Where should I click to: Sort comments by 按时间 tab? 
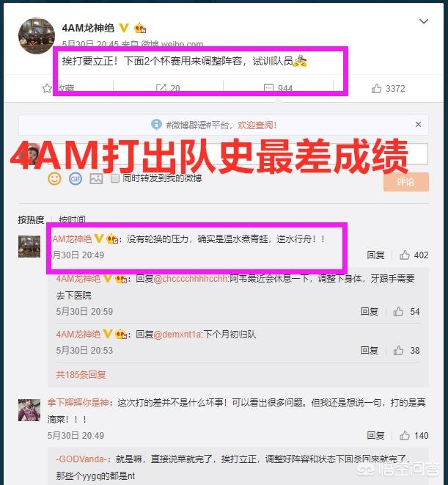[x=72, y=219]
